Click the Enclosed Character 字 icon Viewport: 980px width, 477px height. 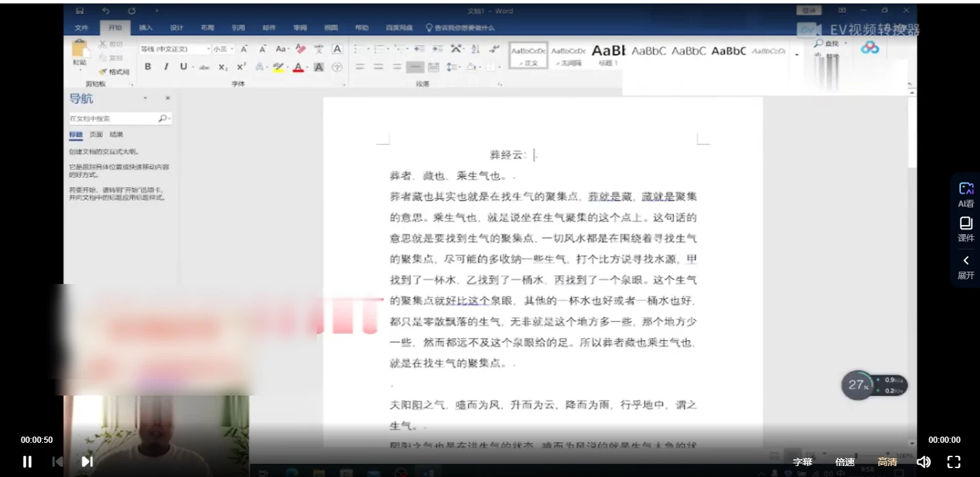(337, 67)
